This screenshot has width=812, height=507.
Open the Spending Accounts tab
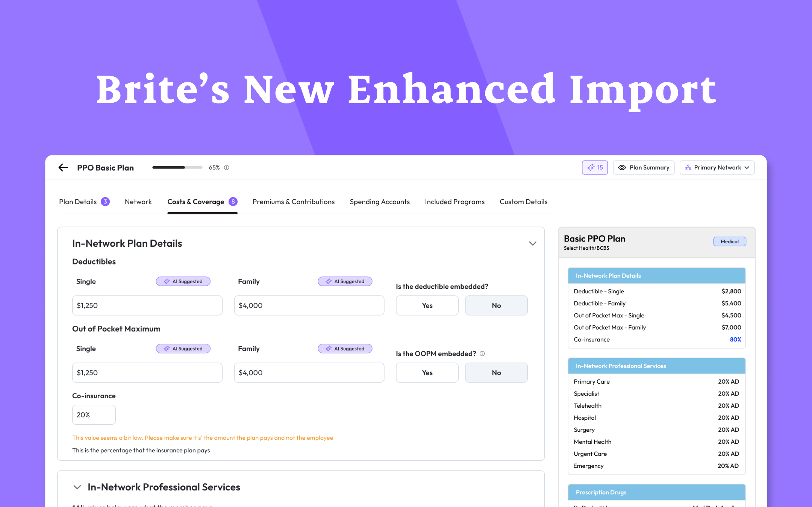click(x=380, y=202)
